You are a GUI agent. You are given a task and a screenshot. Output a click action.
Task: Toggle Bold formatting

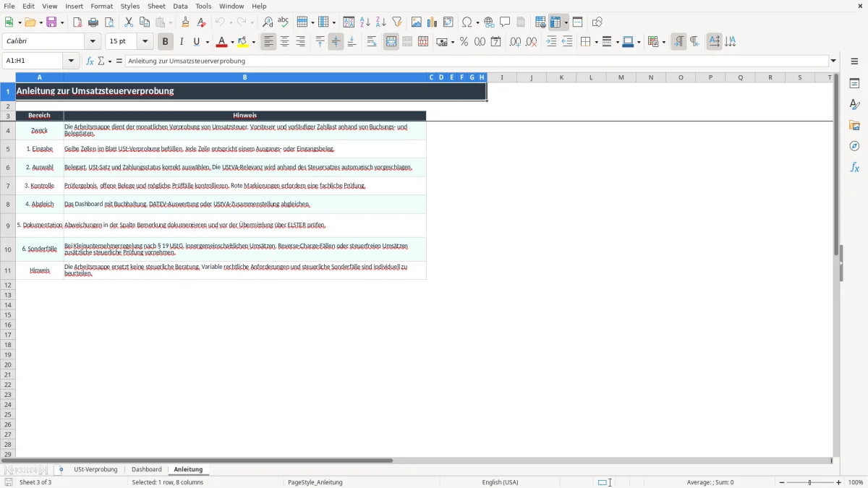pyautogui.click(x=166, y=42)
